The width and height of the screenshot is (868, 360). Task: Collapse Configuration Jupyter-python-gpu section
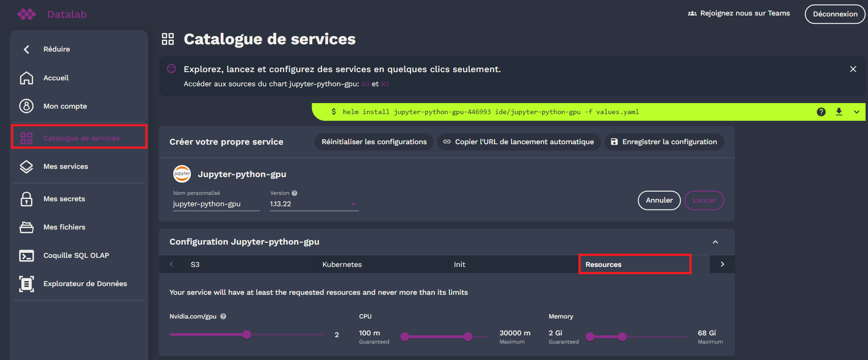point(715,242)
